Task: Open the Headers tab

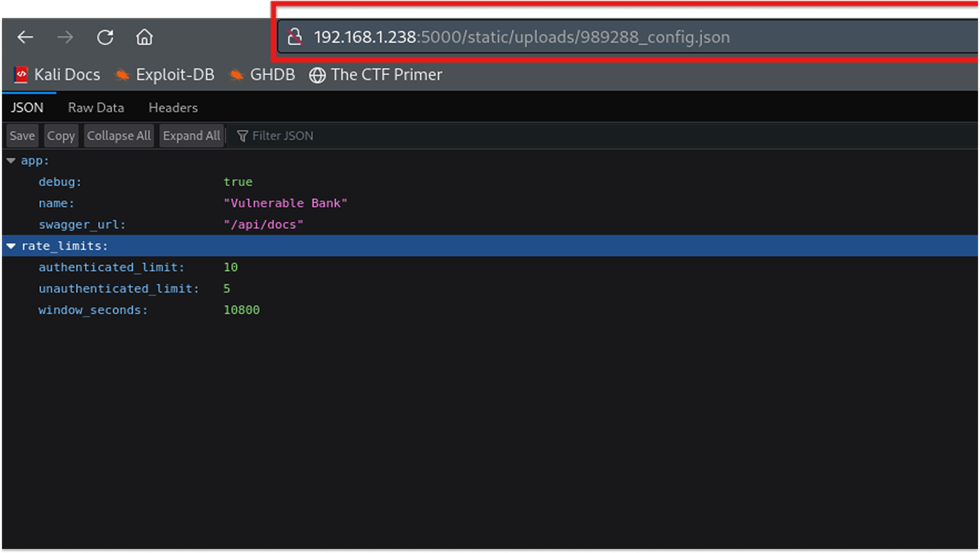Action: point(173,107)
